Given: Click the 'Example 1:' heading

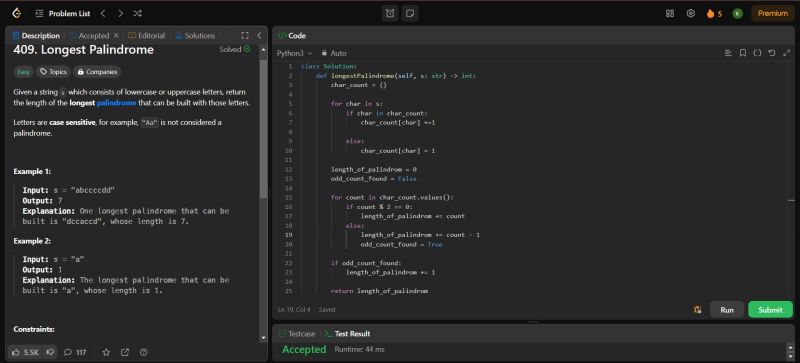Looking at the screenshot, I should point(32,172).
